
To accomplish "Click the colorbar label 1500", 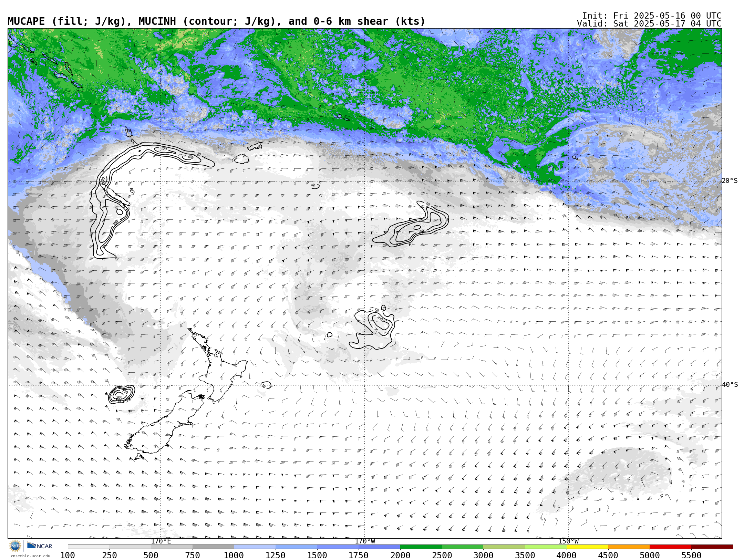I will click(317, 556).
